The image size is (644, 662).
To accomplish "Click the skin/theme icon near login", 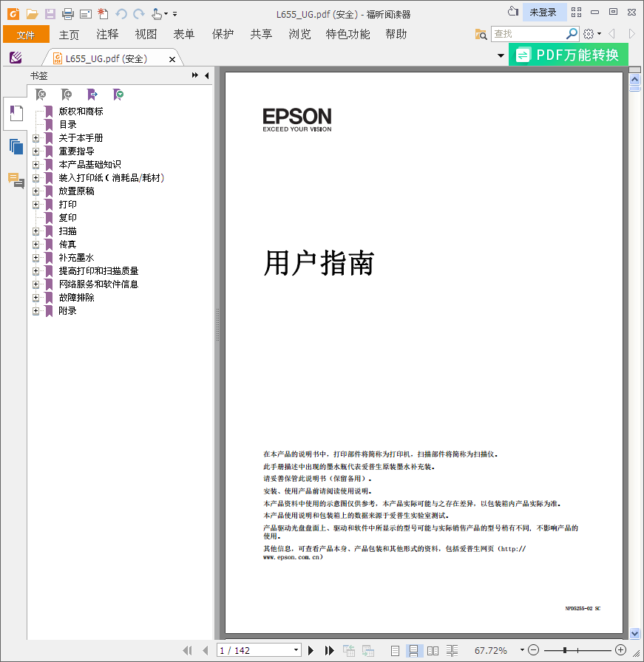I will click(x=513, y=12).
